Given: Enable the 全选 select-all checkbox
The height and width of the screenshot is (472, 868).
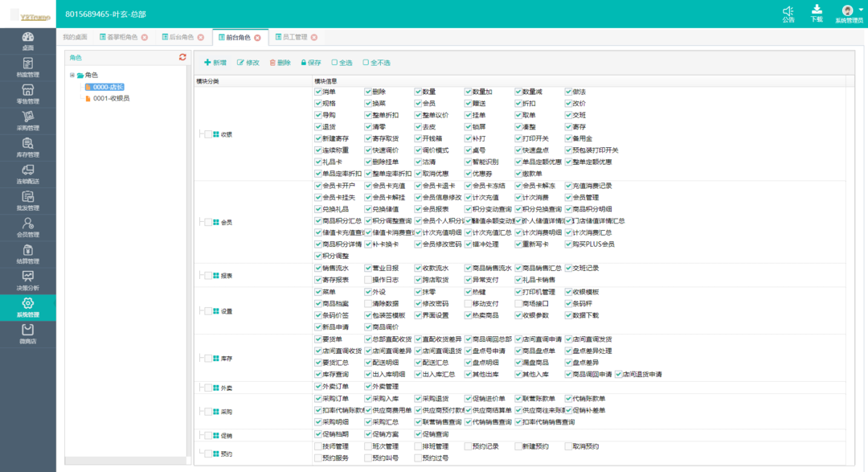Looking at the screenshot, I should click(334, 62).
